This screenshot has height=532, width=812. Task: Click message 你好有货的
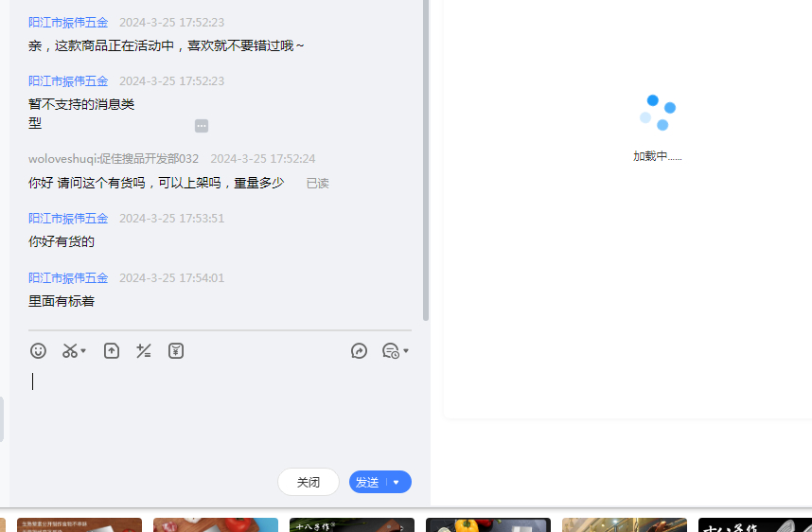[x=62, y=242]
